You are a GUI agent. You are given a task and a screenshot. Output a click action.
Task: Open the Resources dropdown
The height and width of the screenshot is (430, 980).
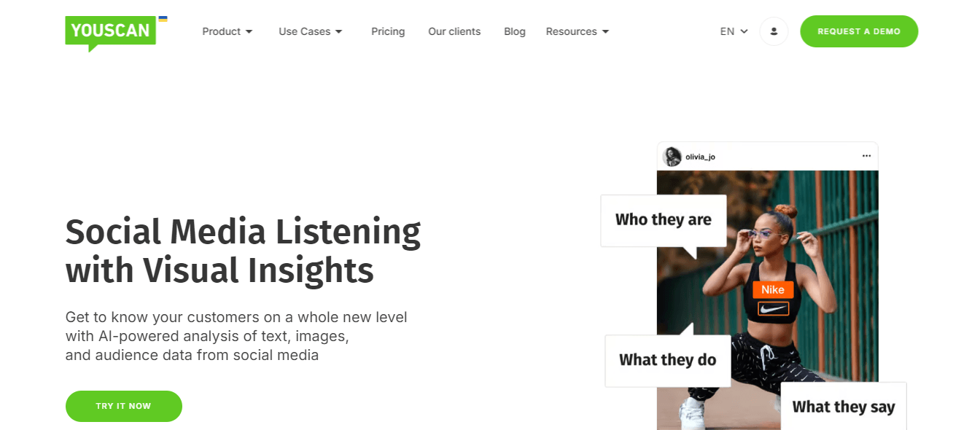(577, 31)
